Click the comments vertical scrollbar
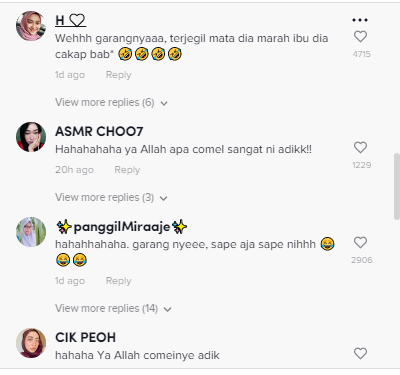400x375 pixels. coord(397,186)
